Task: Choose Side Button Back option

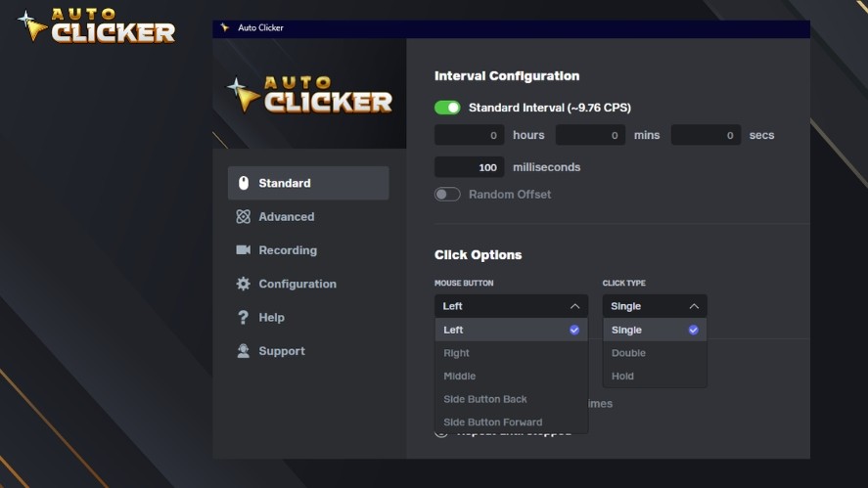Action: tap(511, 399)
